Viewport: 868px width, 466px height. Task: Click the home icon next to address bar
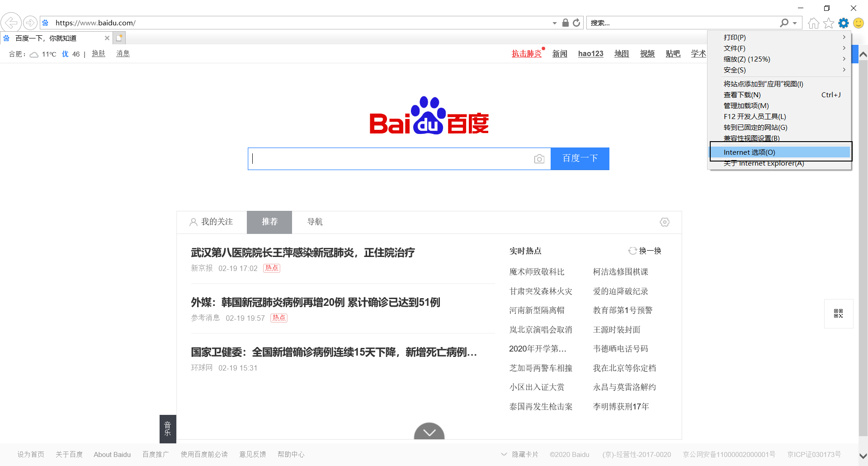pos(813,23)
